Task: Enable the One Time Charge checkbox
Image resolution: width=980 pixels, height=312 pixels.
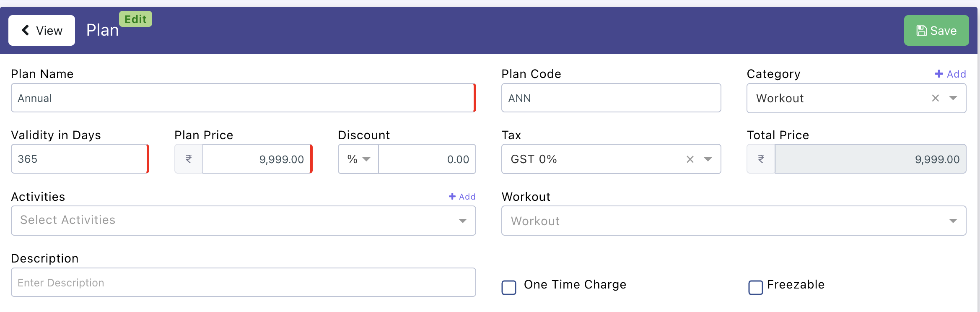Action: 509,288
